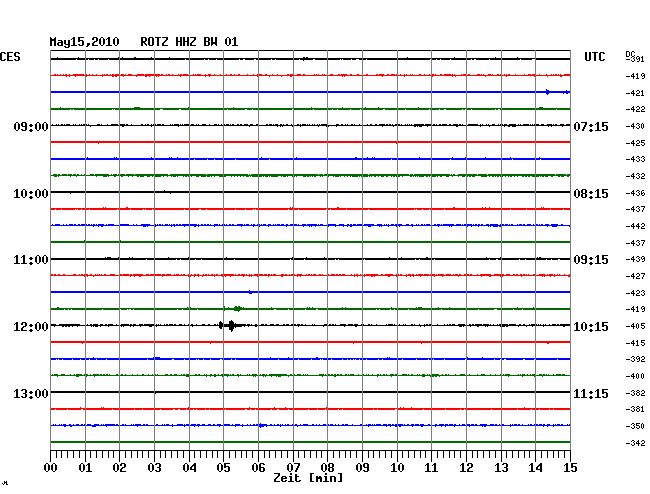Click the "UTC" column header
The height and width of the screenshot is (494, 650).
click(594, 57)
